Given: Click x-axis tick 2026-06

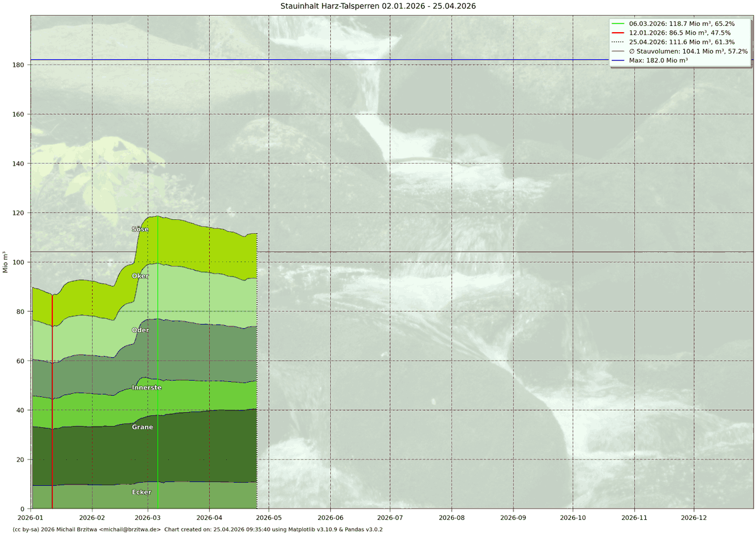Looking at the screenshot, I should (x=329, y=517).
